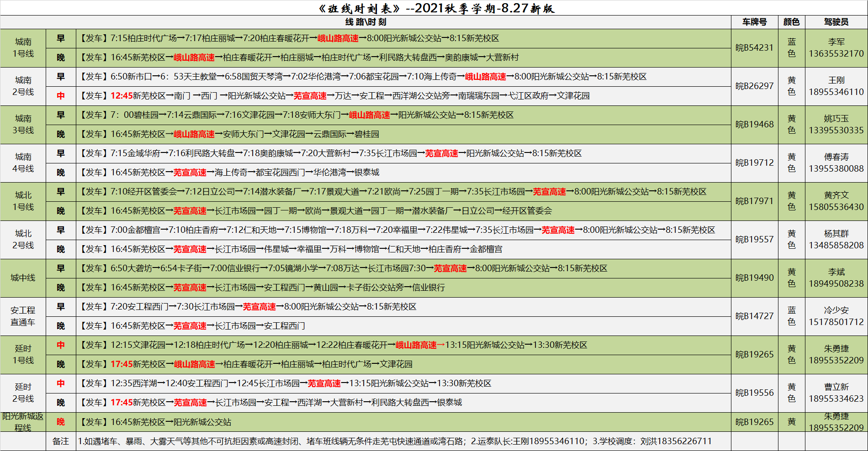
Task: Click the 车牌号 column header
Action: (754, 22)
